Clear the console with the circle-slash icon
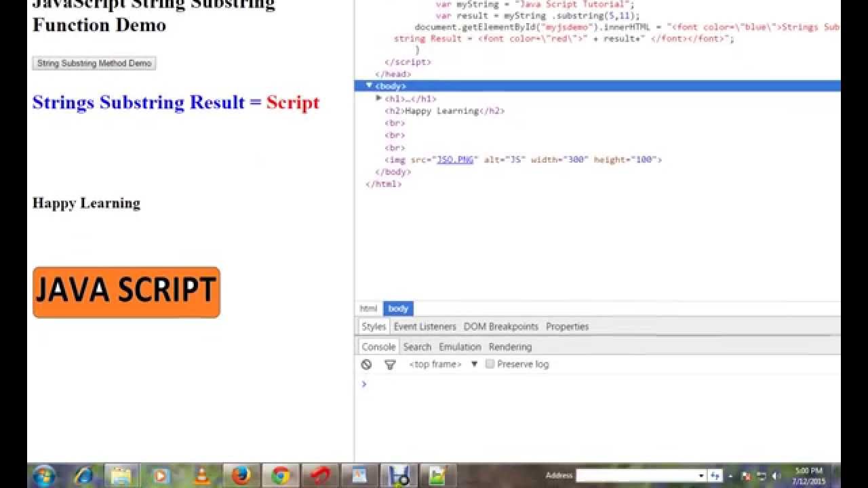This screenshot has width=868, height=488. [x=366, y=365]
